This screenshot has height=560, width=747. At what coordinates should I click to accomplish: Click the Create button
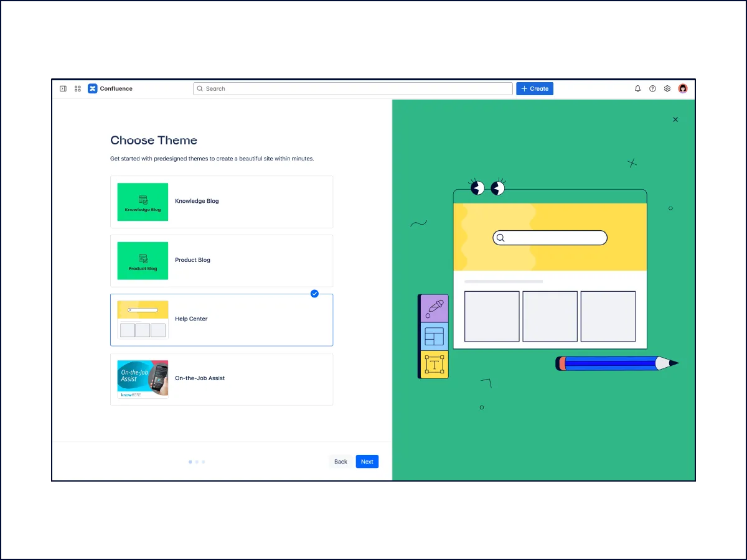click(535, 89)
